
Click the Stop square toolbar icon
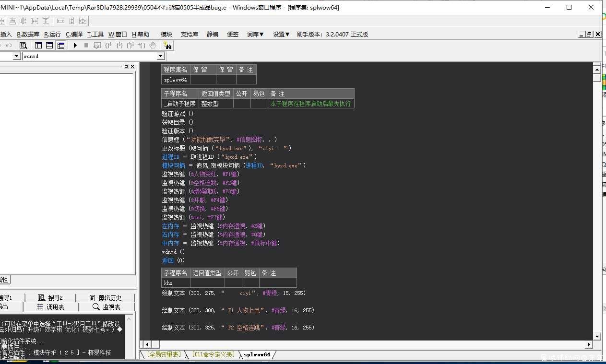pos(86,46)
